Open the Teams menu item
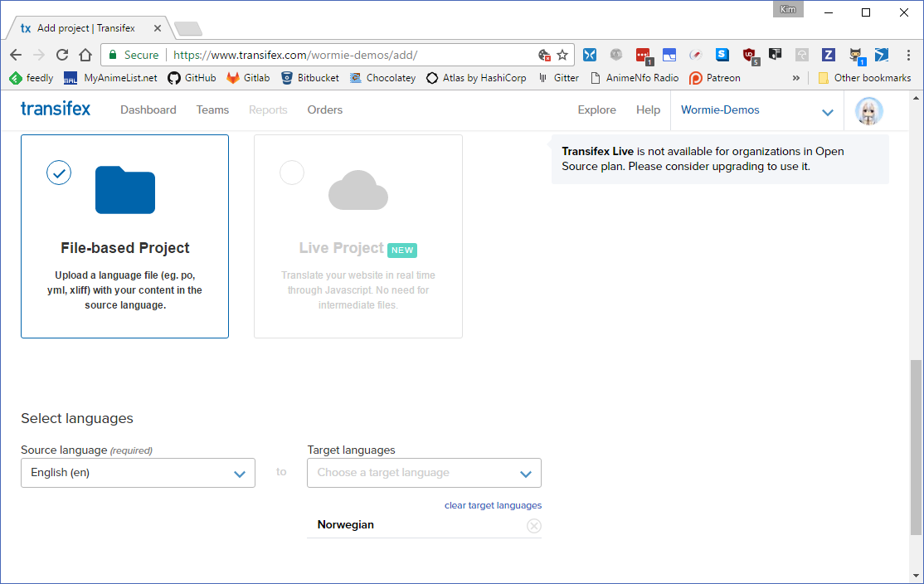Viewport: 924px width, 584px height. pyautogui.click(x=212, y=109)
